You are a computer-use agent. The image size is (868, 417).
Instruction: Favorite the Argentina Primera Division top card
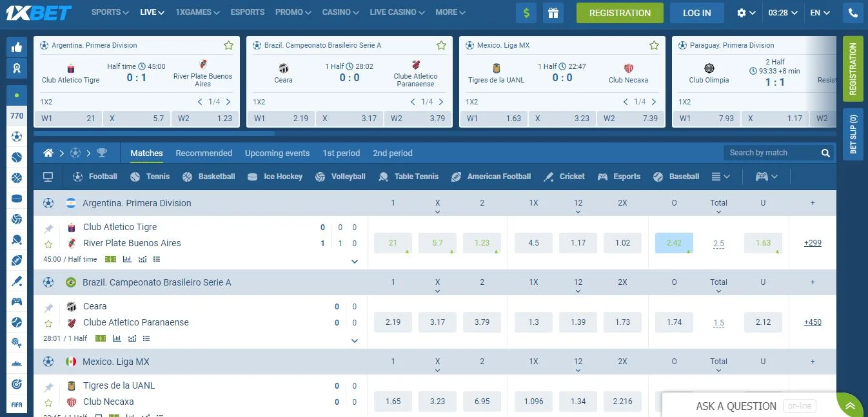pyautogui.click(x=228, y=45)
